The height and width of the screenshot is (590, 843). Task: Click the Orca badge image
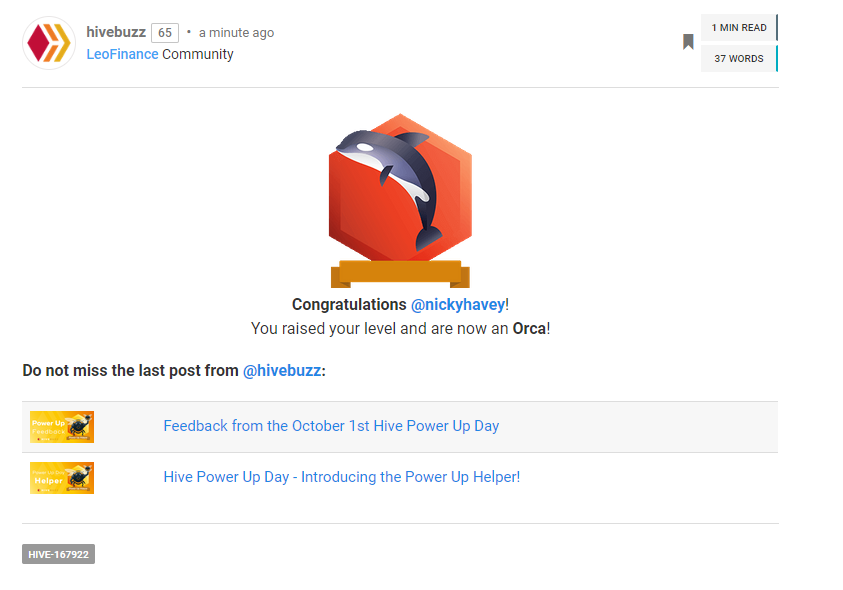(x=401, y=200)
